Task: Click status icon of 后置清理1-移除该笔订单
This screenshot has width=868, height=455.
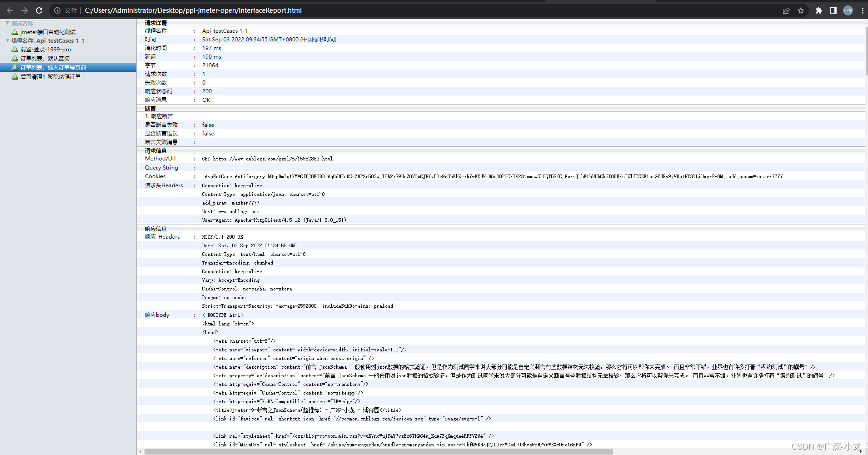Action: [x=15, y=76]
